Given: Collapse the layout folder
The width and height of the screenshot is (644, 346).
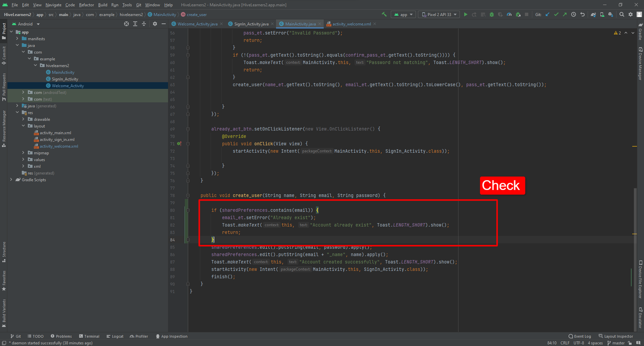Looking at the screenshot, I should (x=23, y=126).
